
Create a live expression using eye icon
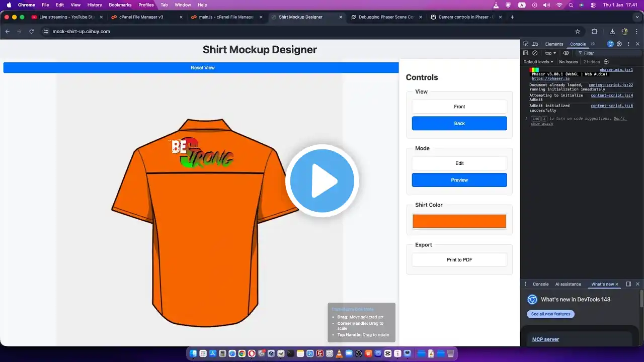click(x=566, y=53)
